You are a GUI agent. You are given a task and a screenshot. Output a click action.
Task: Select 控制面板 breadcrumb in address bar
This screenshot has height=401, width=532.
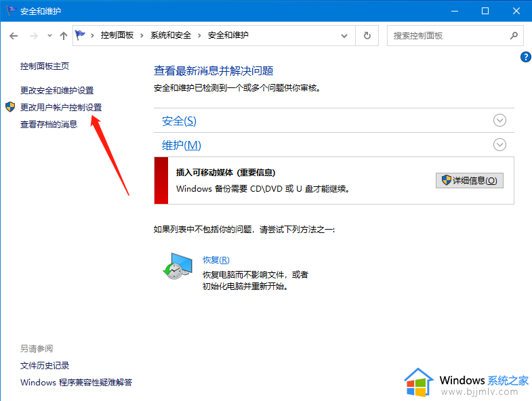click(x=117, y=35)
